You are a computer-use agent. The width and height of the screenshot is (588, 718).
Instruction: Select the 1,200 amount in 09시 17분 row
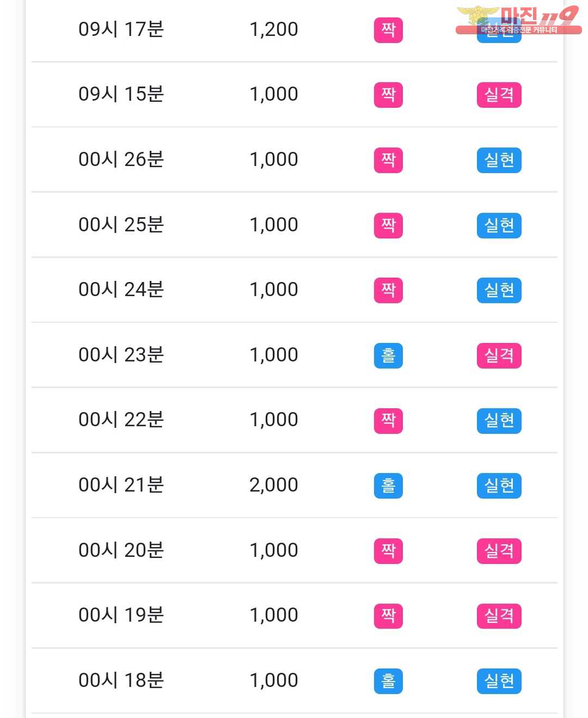pyautogui.click(x=274, y=29)
